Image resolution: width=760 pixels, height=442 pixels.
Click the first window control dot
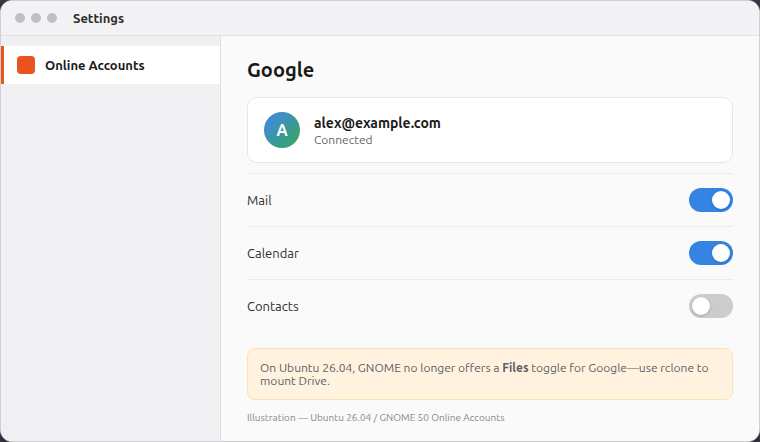pos(20,18)
